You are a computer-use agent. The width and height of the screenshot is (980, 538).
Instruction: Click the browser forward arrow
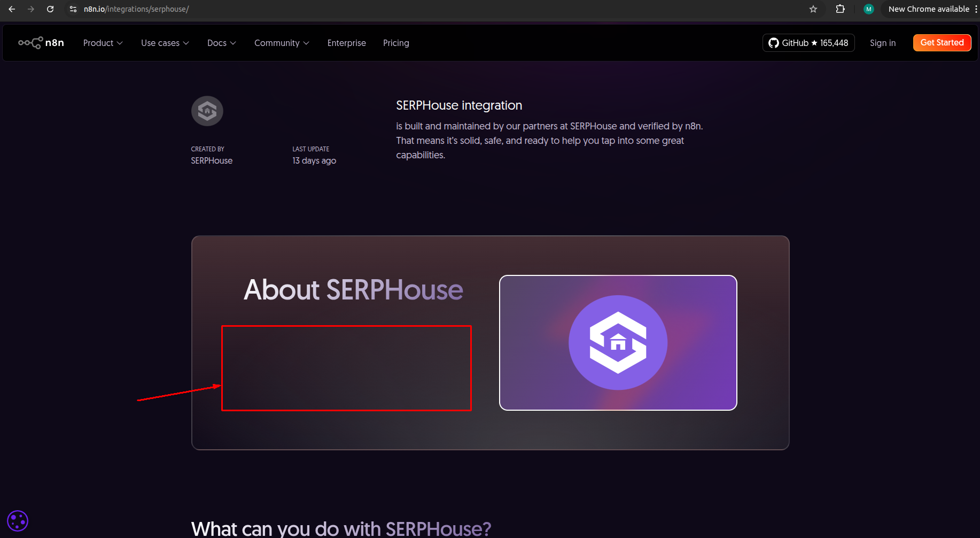coord(31,9)
